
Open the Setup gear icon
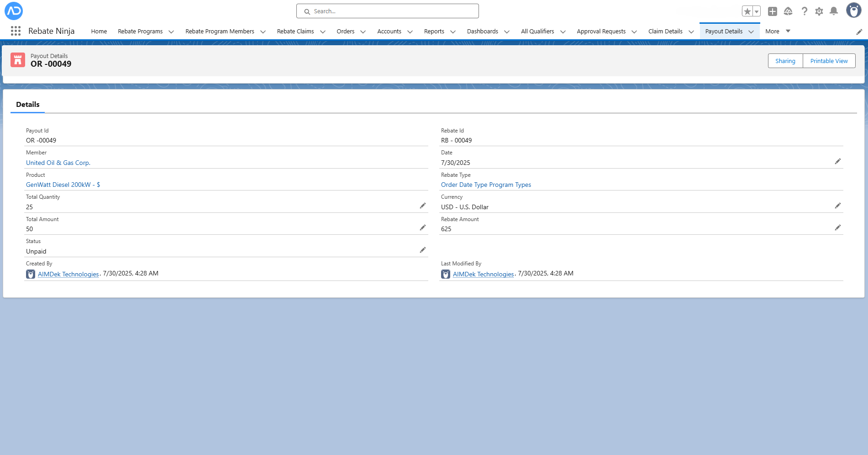[x=819, y=11]
